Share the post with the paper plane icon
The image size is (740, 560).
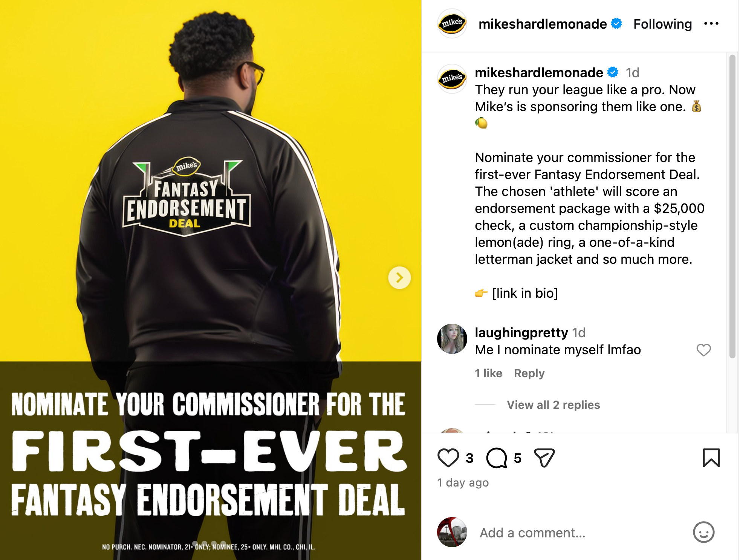(x=544, y=458)
